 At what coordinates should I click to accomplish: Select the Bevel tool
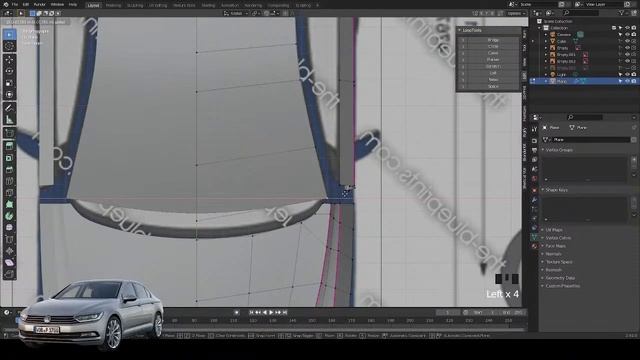9,169
